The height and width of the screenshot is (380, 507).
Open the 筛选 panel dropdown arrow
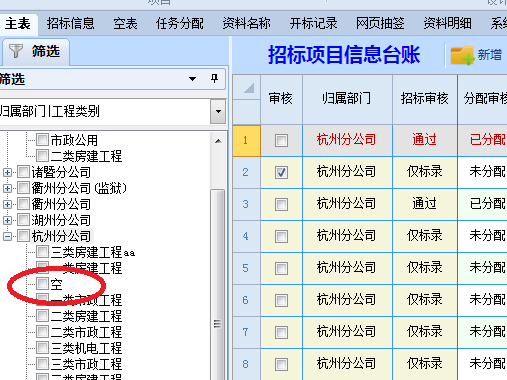192,79
